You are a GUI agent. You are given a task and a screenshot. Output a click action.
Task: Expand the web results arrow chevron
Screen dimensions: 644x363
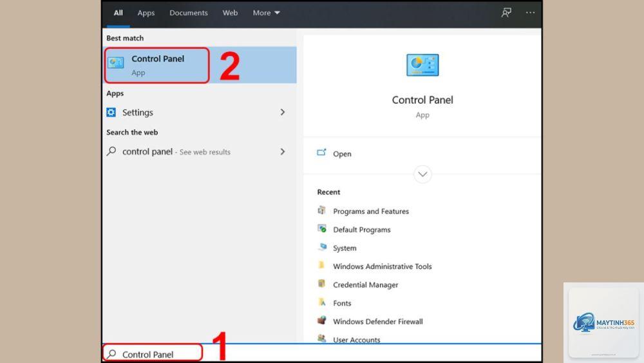click(283, 152)
